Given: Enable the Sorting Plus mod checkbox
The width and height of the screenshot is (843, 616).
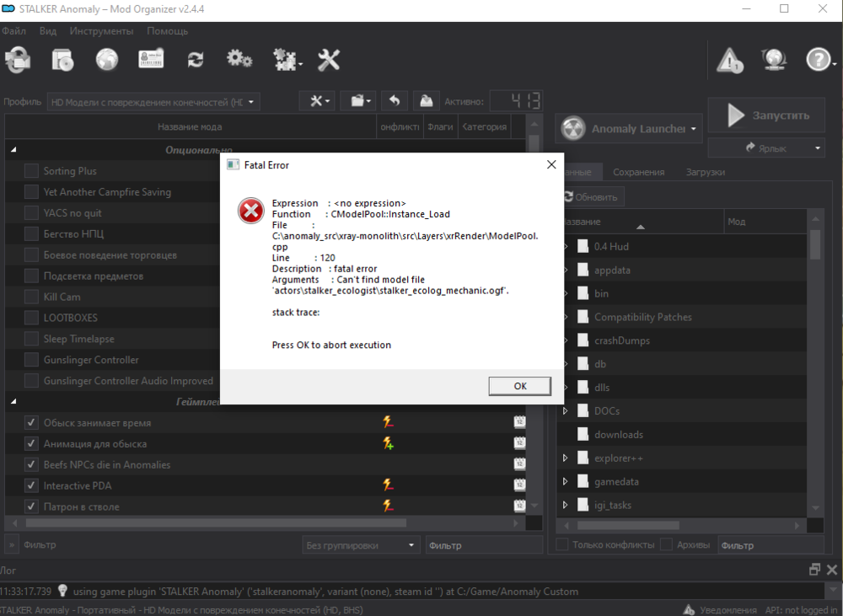Looking at the screenshot, I should tap(31, 171).
